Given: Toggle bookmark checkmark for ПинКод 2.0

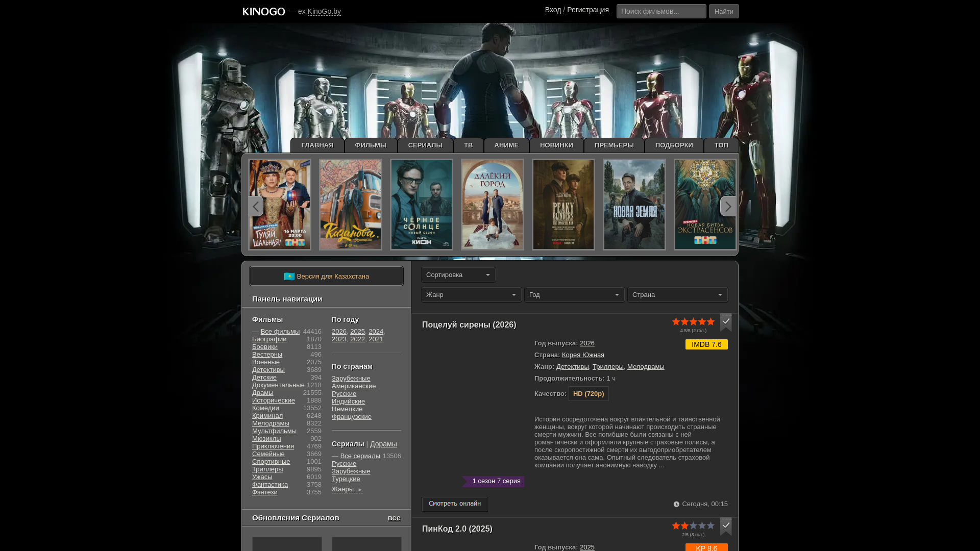Looking at the screenshot, I should click(x=726, y=525).
